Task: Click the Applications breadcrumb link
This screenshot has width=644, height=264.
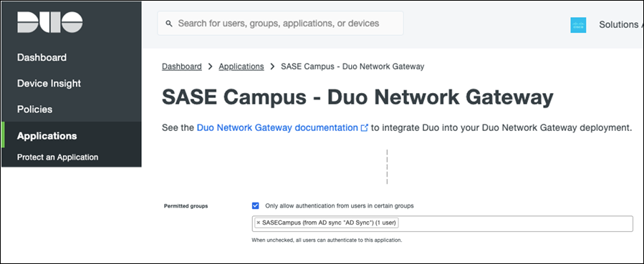Action: [x=241, y=67]
